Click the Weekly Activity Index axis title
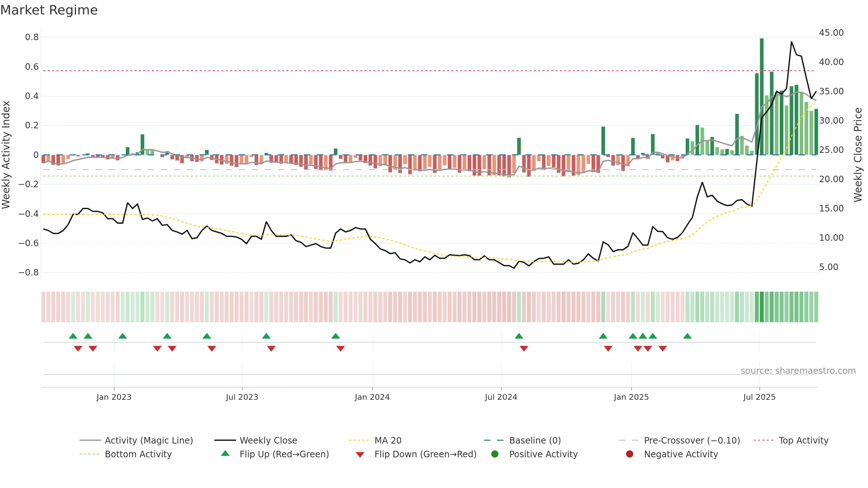Screen dimensions: 868x488 pyautogui.click(x=6, y=155)
